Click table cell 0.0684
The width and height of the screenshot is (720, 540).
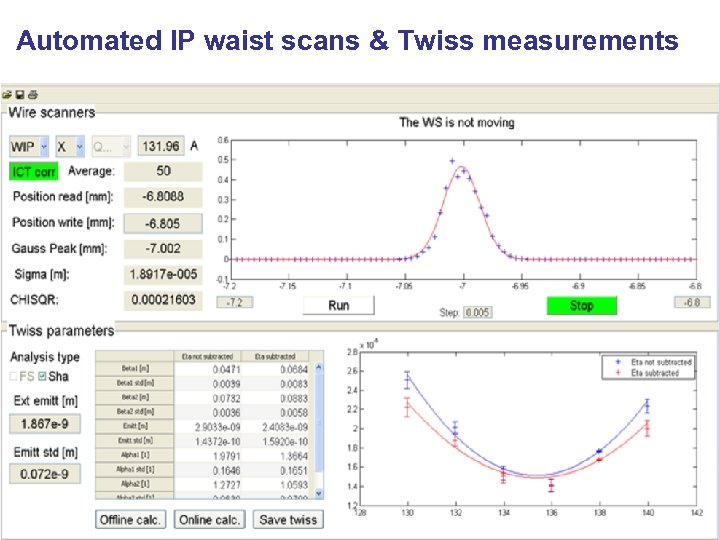pyautogui.click(x=276, y=369)
